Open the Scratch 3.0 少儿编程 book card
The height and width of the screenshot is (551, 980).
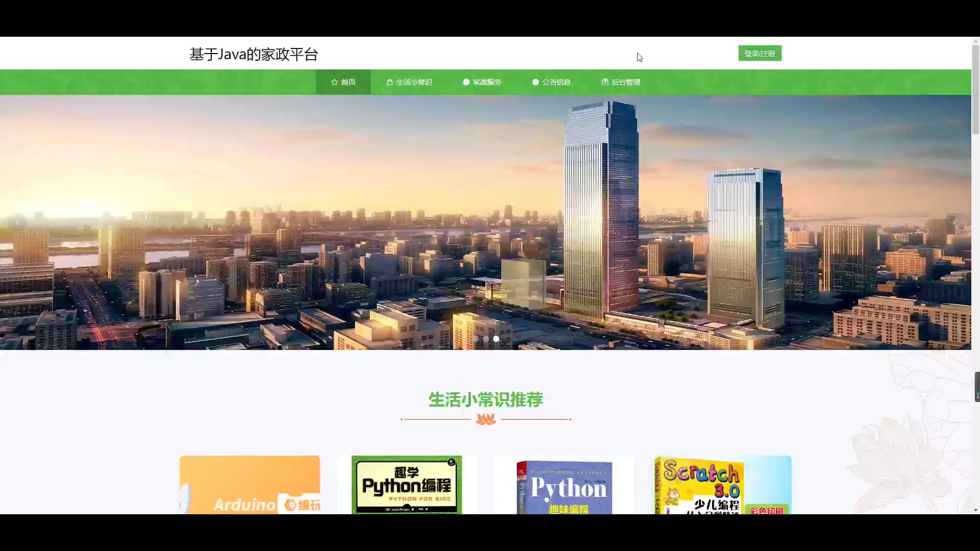tap(721, 485)
